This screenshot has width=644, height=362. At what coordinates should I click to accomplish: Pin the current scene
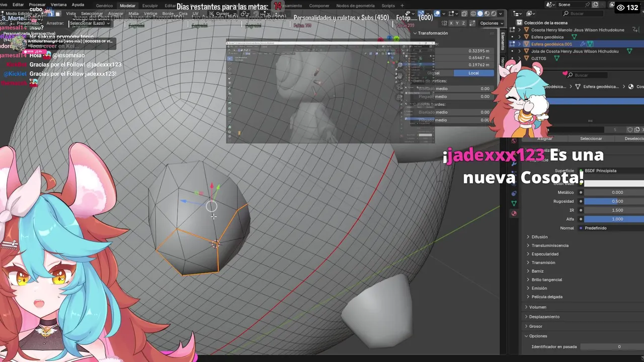pyautogui.click(x=587, y=5)
